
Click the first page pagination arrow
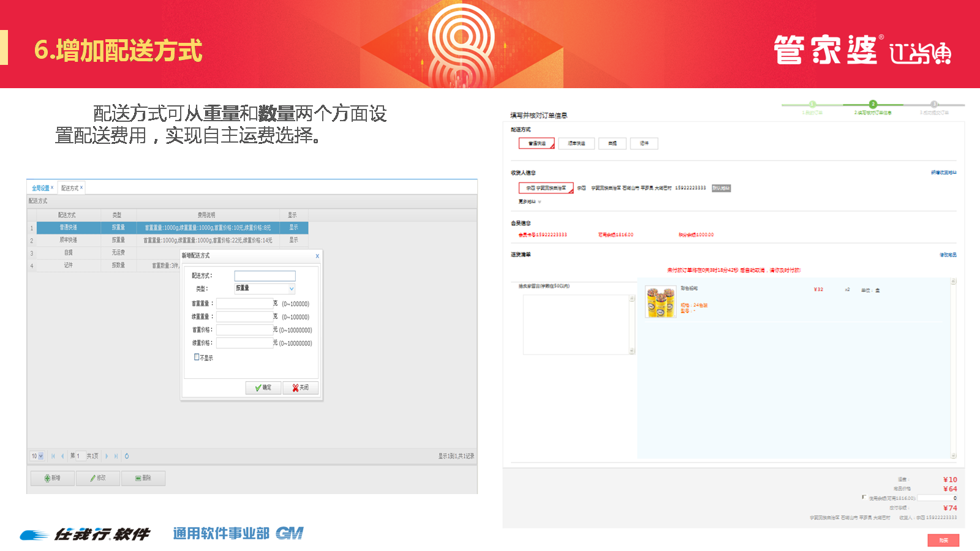53,456
